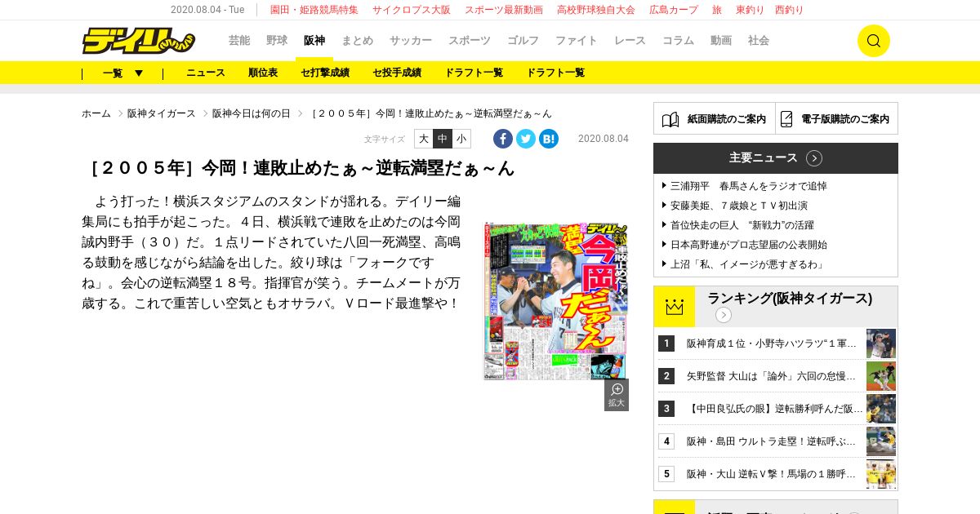The height and width of the screenshot is (514, 980).
Task: Open the 阪神 navigation tab
Action: (x=314, y=41)
